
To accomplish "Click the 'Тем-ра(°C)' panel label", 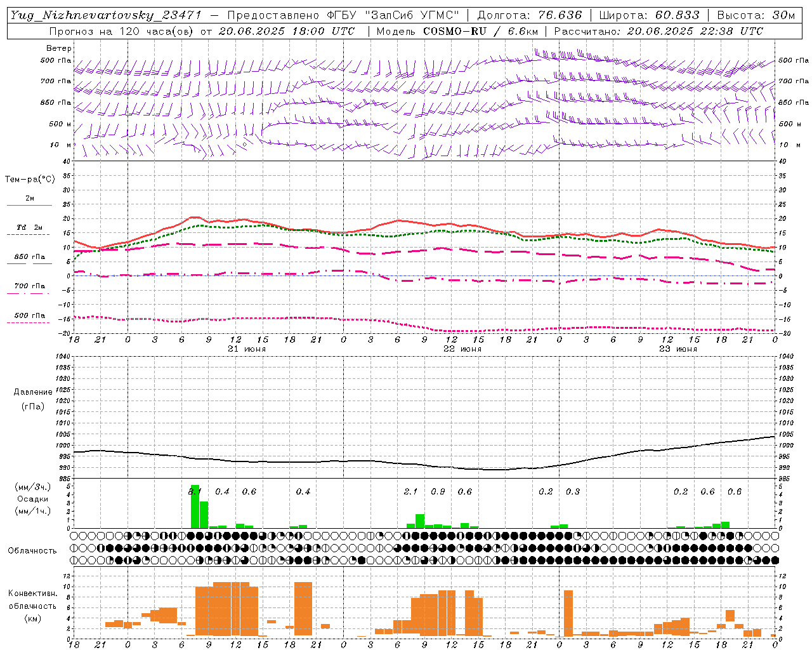I will coord(30,179).
